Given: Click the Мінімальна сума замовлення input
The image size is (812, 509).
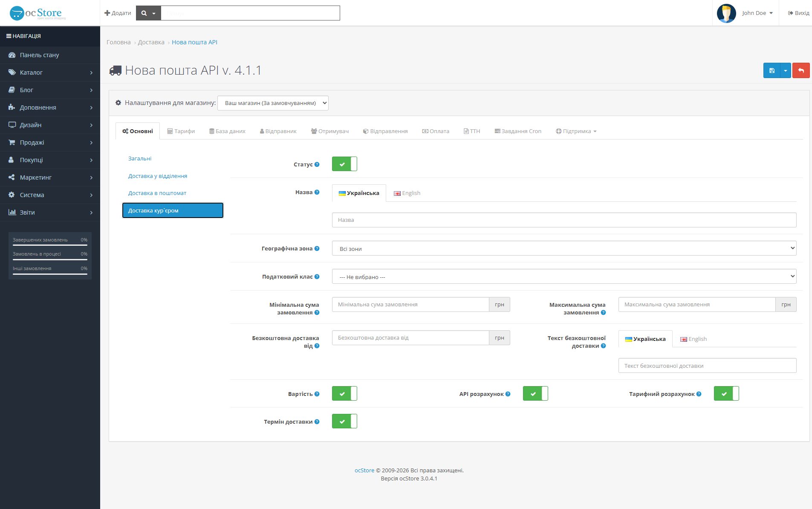Looking at the screenshot, I should pyautogui.click(x=410, y=305).
